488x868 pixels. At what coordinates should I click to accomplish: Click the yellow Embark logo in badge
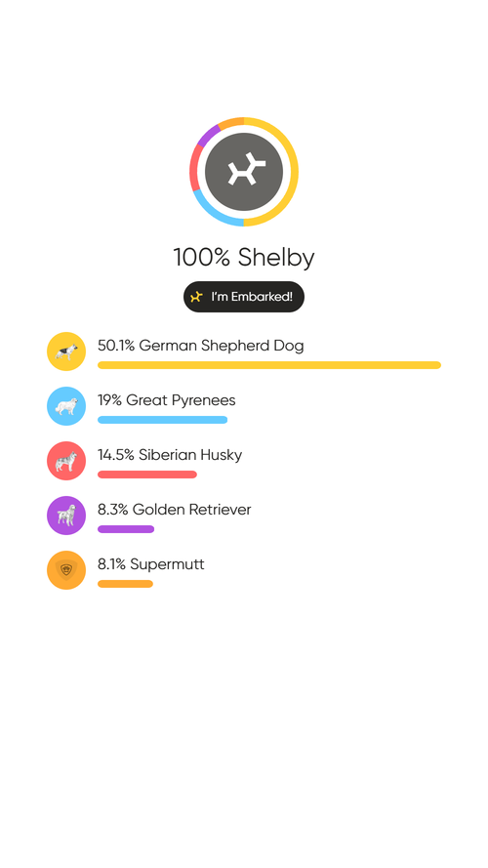(196, 297)
